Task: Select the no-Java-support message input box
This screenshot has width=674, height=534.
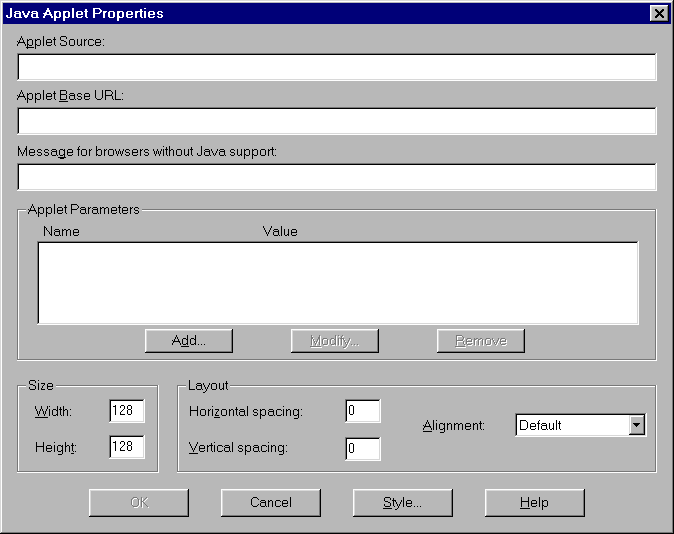Action: [x=336, y=177]
